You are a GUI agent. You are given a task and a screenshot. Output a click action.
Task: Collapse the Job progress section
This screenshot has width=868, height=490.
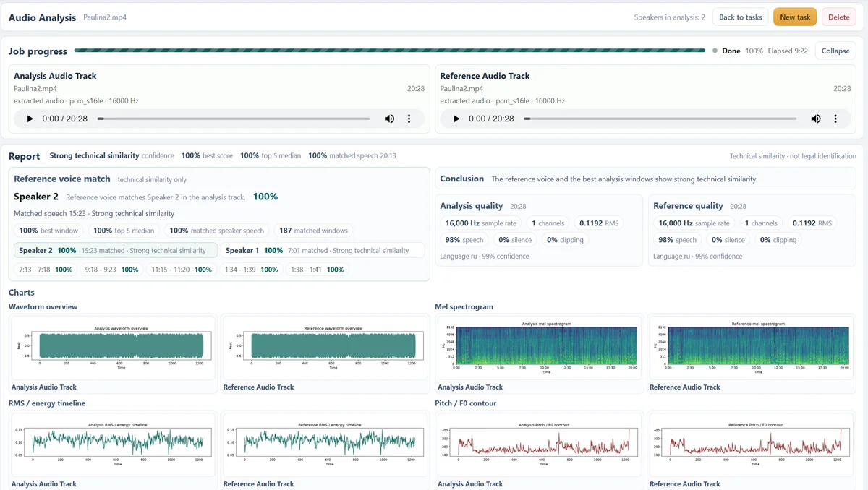click(835, 51)
